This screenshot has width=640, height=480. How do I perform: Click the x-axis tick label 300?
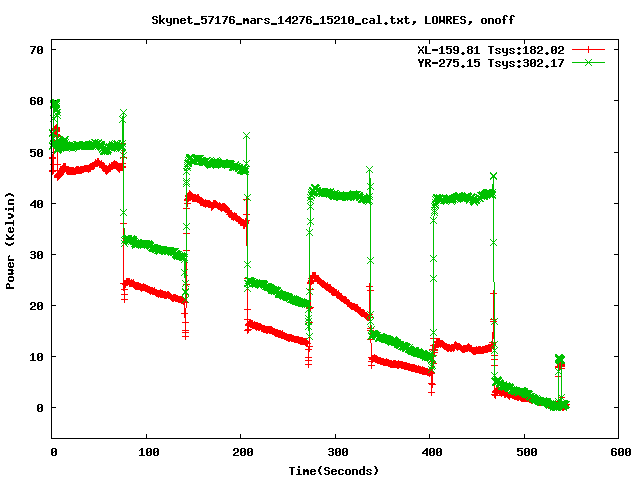(337, 452)
